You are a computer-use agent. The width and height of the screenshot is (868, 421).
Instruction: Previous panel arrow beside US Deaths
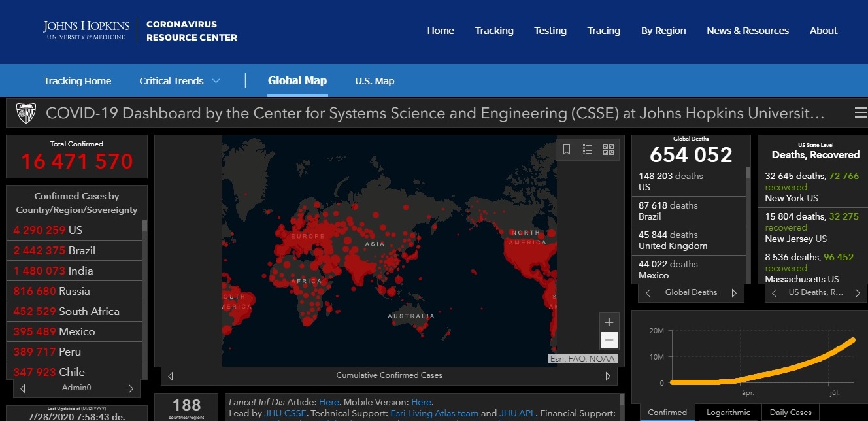tap(775, 293)
